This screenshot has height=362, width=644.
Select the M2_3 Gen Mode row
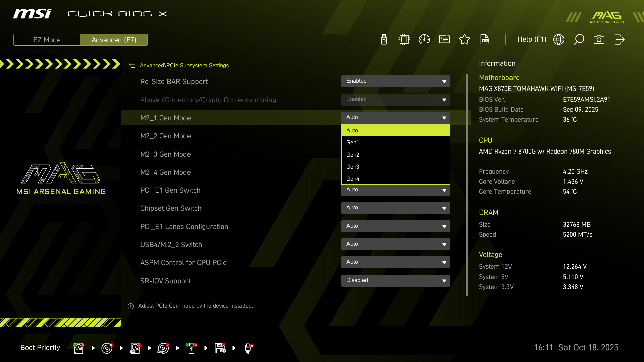click(x=166, y=154)
